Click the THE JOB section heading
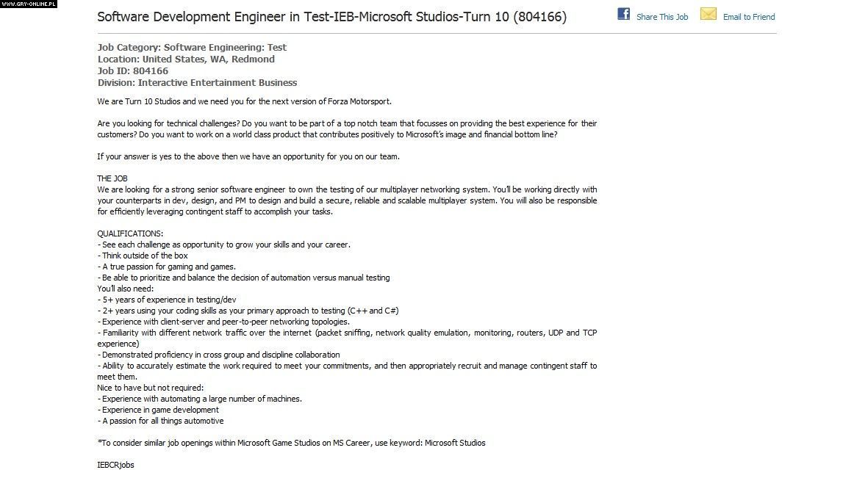 [x=112, y=178]
